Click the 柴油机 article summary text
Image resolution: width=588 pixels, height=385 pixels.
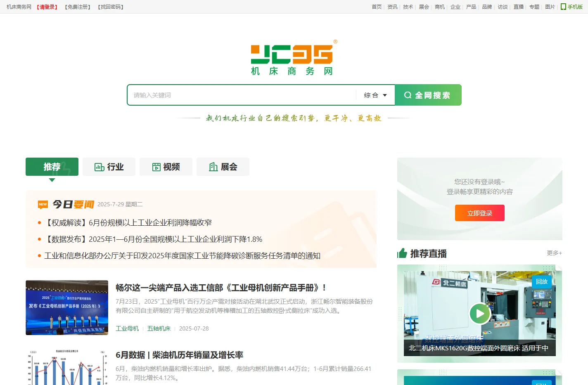244,373
